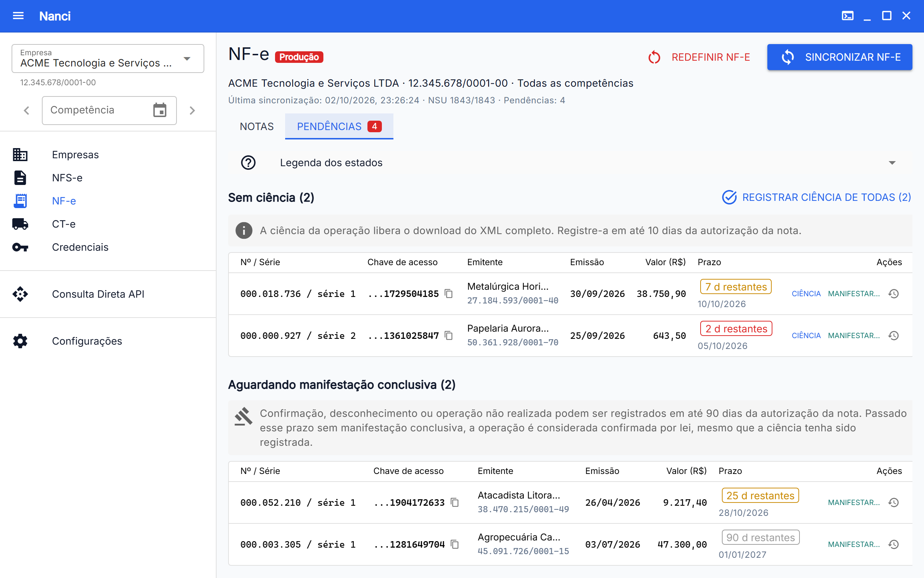Click the red Produção environment badge
Viewport: 924px width, 578px height.
point(299,57)
